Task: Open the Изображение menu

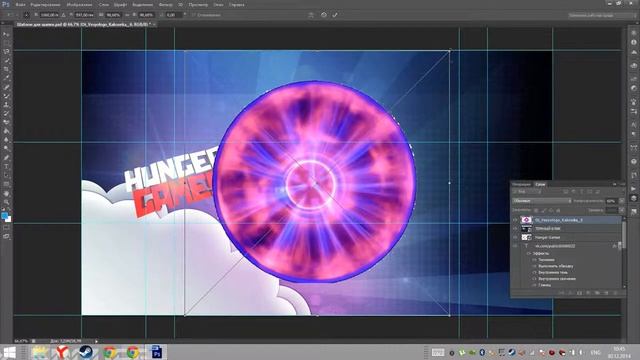Action: tap(79, 5)
